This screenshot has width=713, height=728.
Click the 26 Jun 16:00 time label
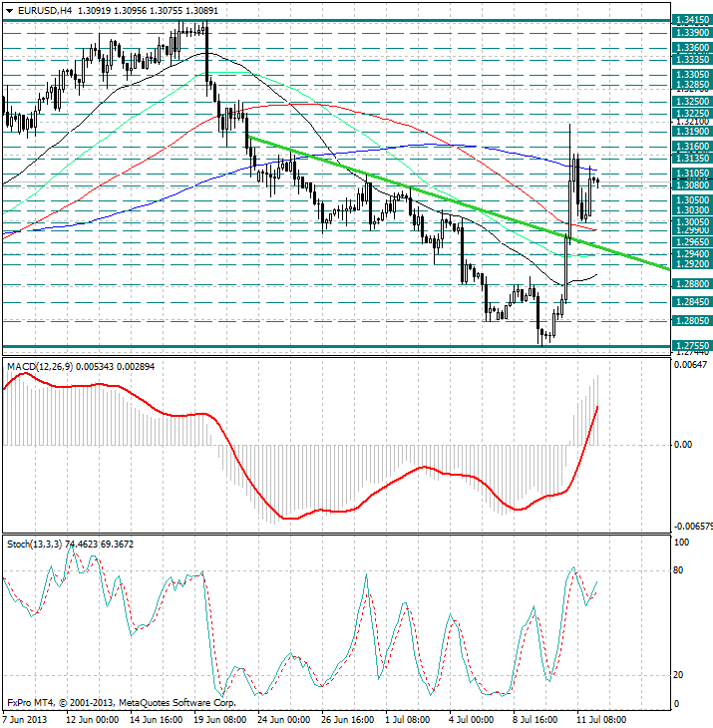coord(348,720)
